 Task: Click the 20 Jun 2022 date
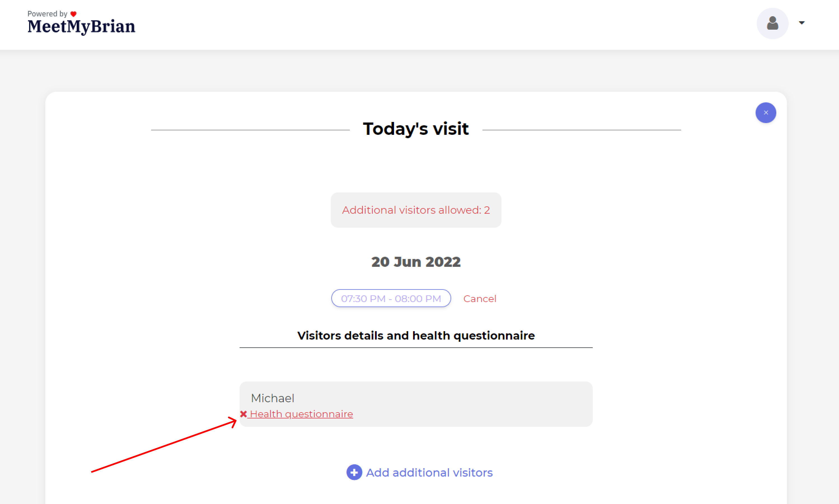(416, 262)
